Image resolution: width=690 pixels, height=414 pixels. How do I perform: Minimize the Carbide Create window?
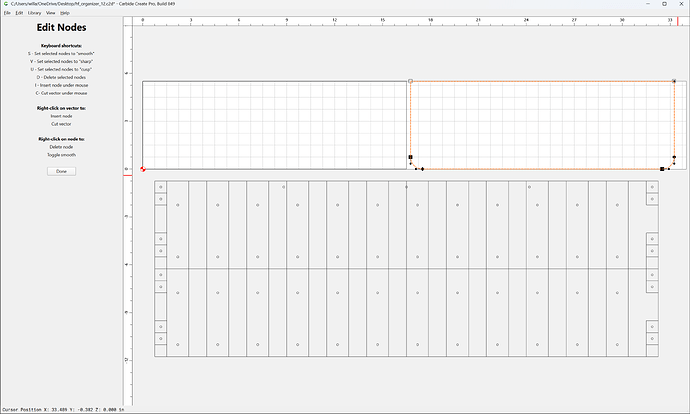pyautogui.click(x=649, y=4)
